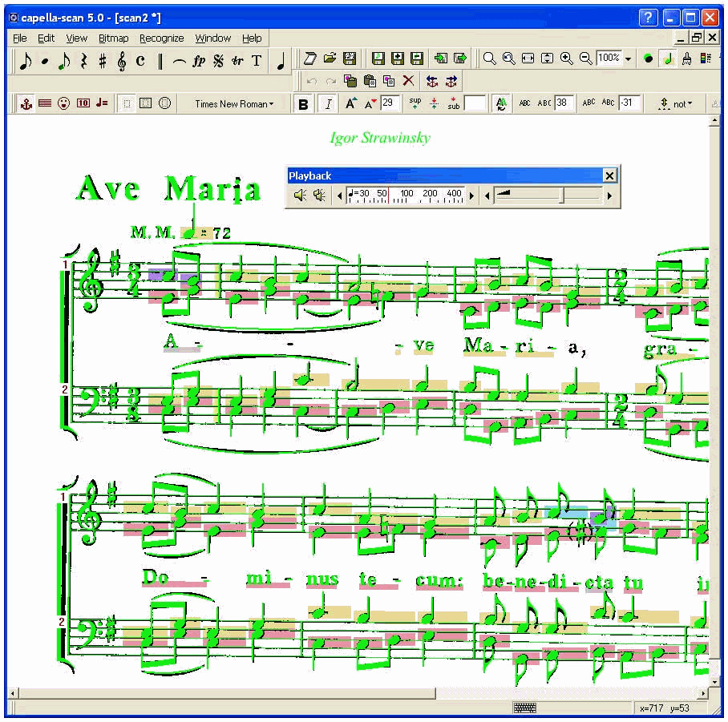Viewport: 728px width, 722px height.
Task: Choose the slur/tie tool
Action: [x=180, y=61]
